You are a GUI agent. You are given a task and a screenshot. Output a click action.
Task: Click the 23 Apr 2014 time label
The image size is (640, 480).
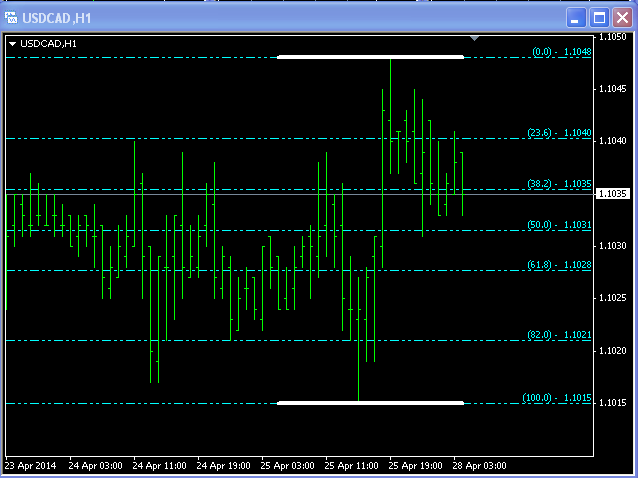[x=30, y=466]
